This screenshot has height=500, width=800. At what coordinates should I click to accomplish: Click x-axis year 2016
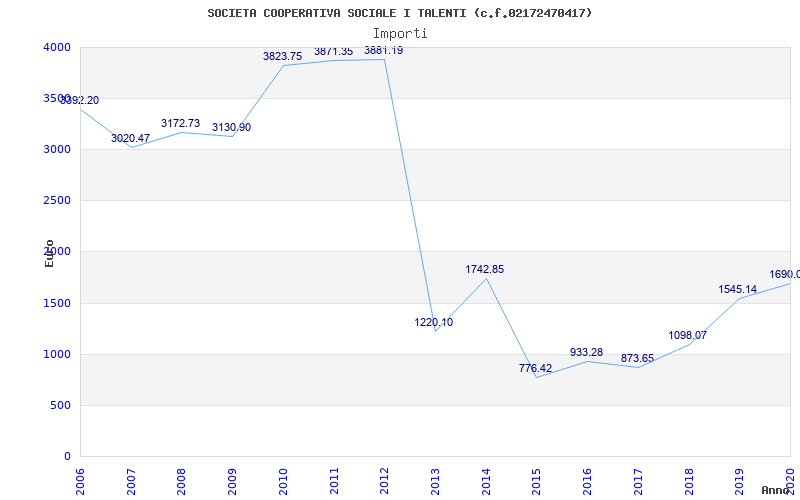coord(587,482)
